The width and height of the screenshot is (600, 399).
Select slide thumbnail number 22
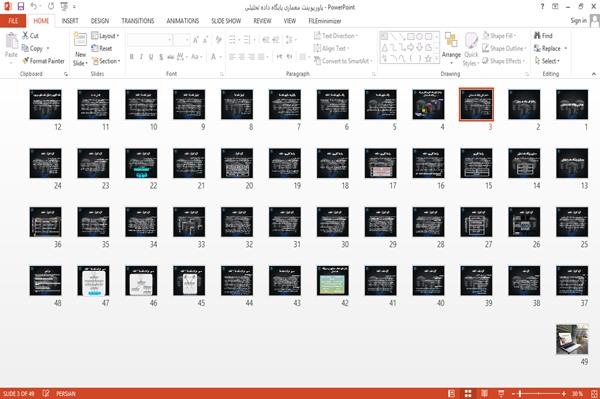(141, 163)
